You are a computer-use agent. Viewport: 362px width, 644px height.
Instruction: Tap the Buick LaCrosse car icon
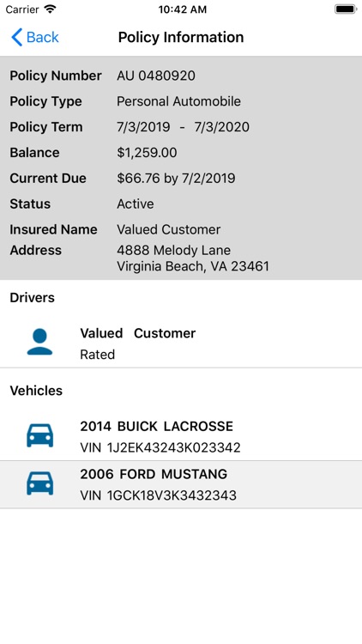click(39, 435)
